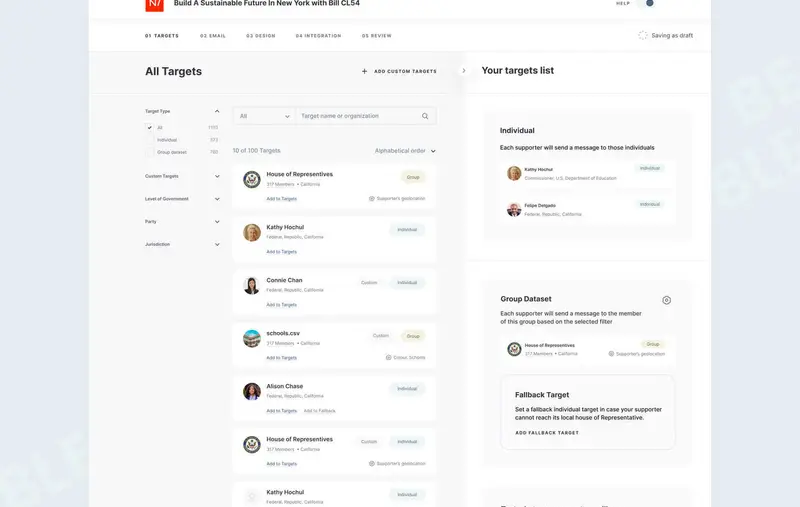Collapse panel with the chevron near Your targets list
This screenshot has width=800, height=507.
point(464,71)
